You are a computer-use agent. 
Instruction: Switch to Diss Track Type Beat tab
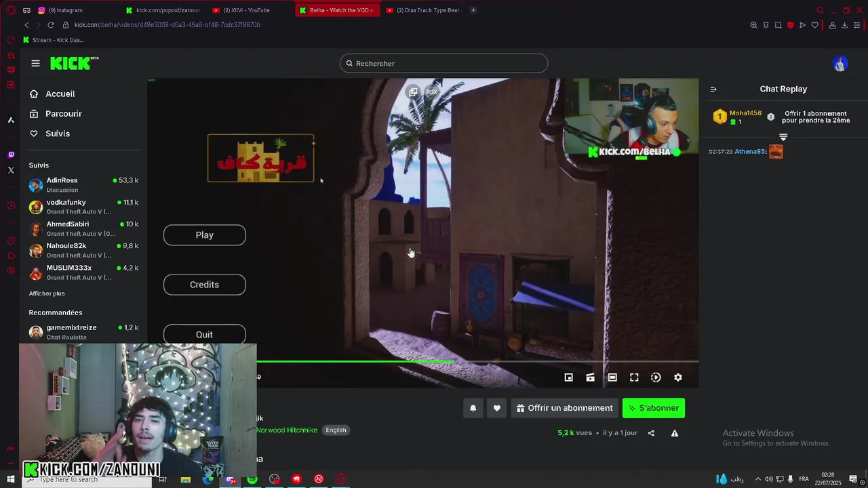[x=423, y=10]
